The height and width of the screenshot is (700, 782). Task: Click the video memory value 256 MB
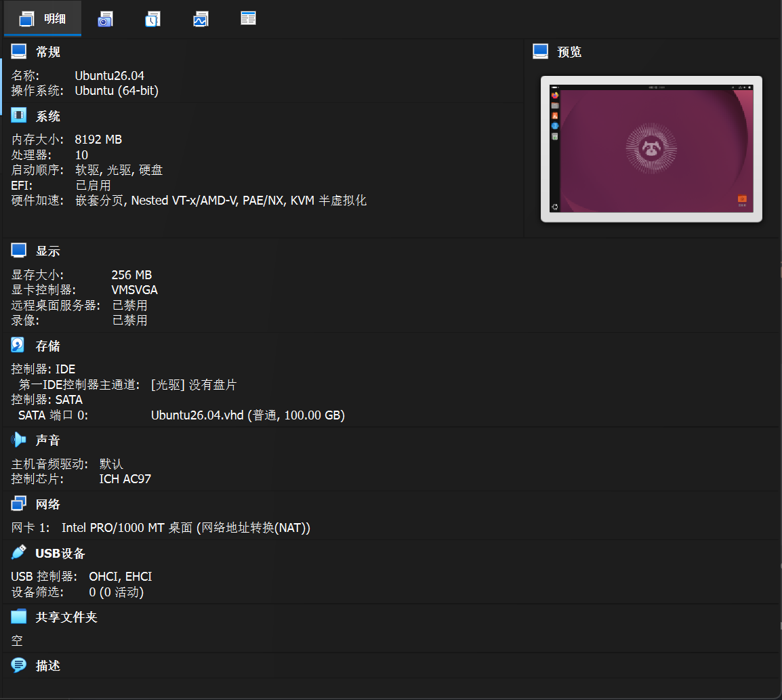[131, 275]
